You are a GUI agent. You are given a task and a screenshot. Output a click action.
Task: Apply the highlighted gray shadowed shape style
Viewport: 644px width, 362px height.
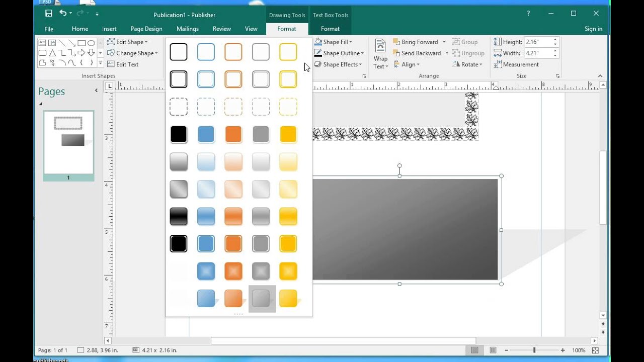[x=262, y=299]
